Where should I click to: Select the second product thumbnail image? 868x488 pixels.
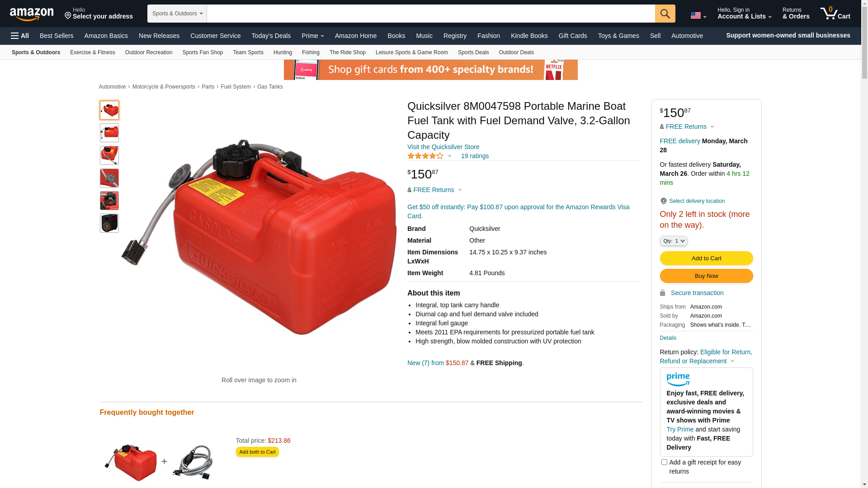coord(109,133)
